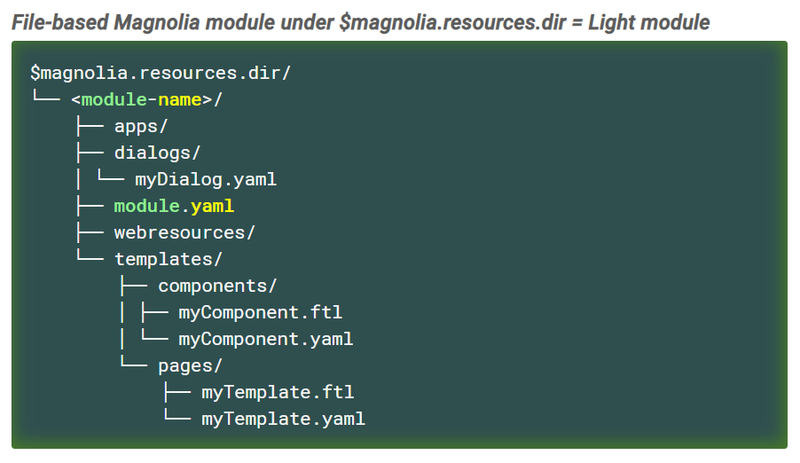Select the pages/ subfolder
Screen dimensions: 800x463
click(190, 366)
